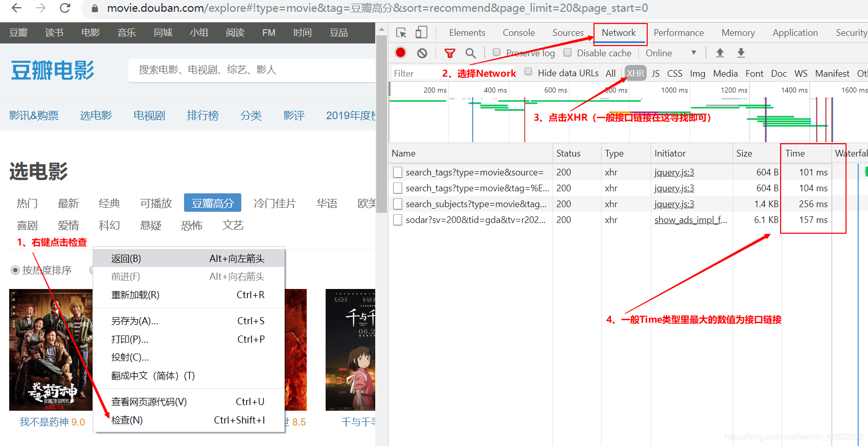Toggle the device toolbar icon
The width and height of the screenshot is (868, 446).
point(421,33)
